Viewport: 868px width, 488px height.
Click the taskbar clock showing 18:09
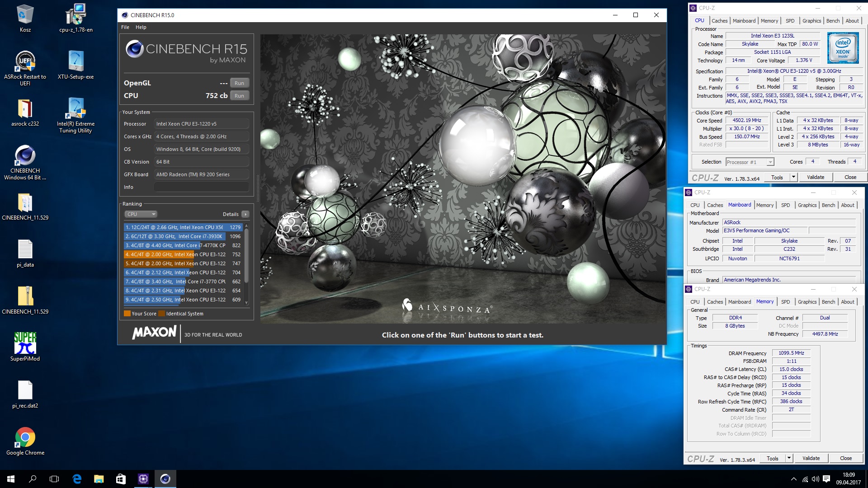point(848,479)
